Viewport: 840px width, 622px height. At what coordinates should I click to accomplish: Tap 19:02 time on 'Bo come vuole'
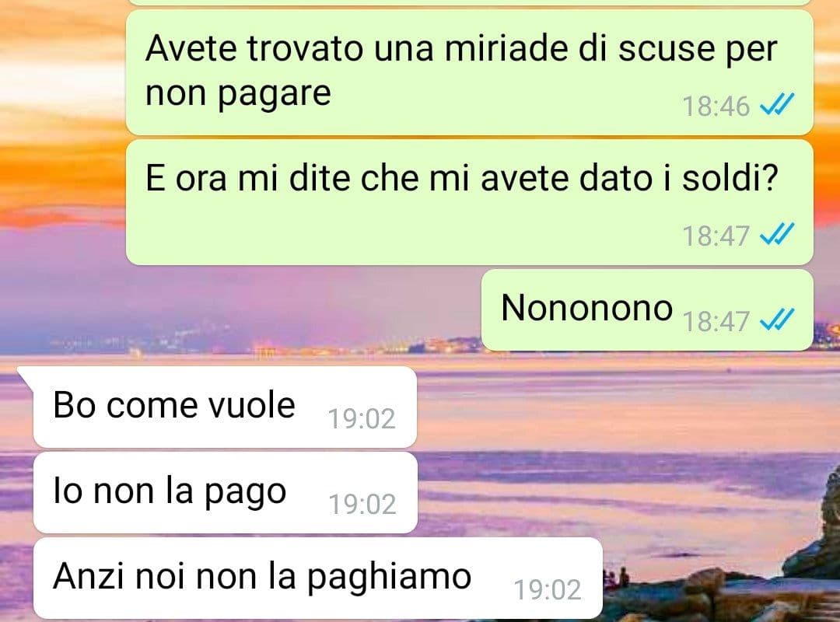click(362, 418)
